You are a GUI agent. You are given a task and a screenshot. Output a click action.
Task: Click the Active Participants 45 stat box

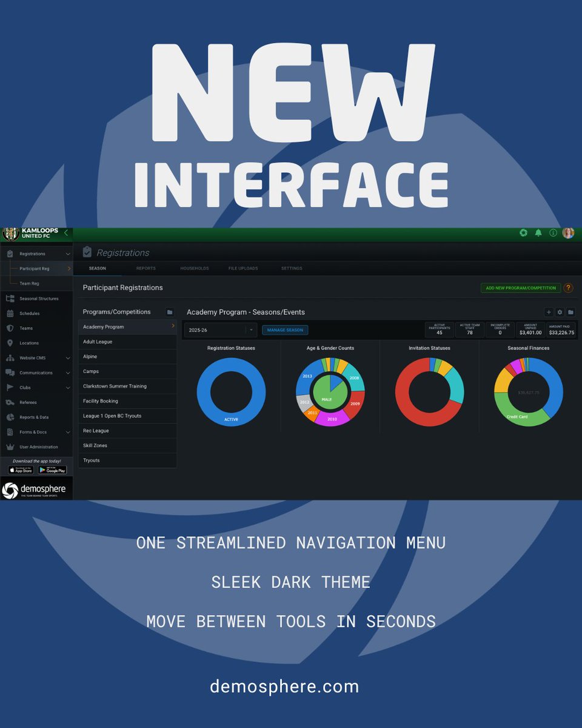440,329
